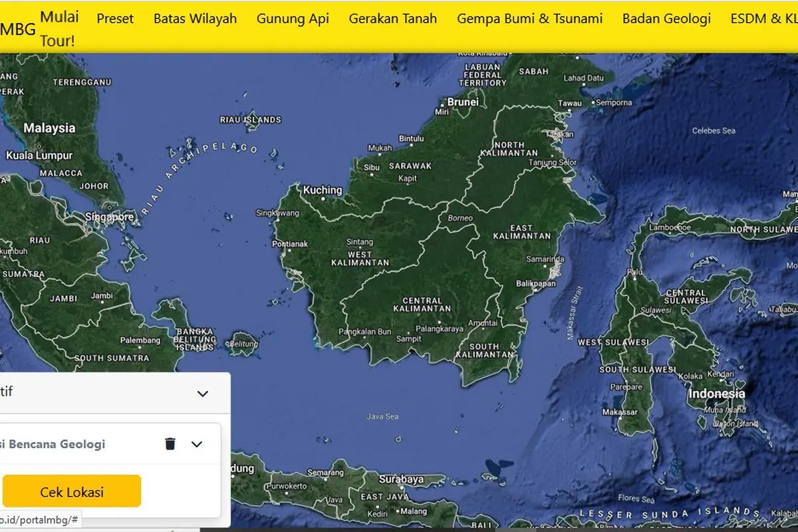Screen dimensions: 798x532
Task: Click the LESSER SUNDA ISLANDS map label
Action: coord(670,513)
